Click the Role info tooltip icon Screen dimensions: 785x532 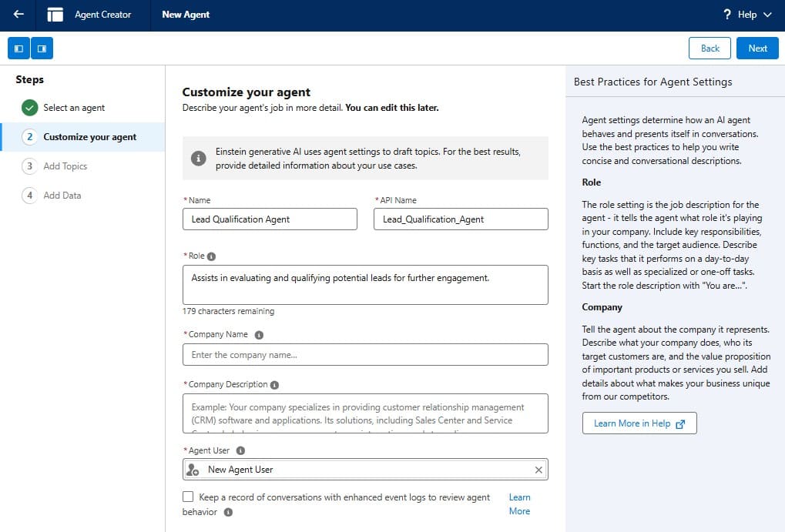point(212,256)
